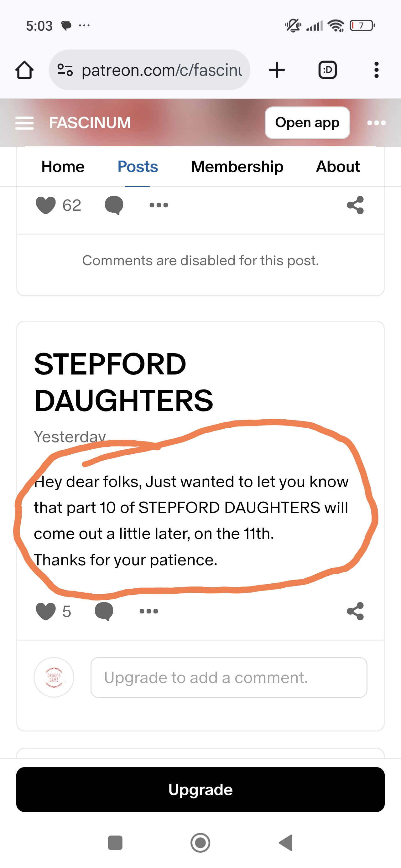Like the STEPFORD DAUGHTERS post

(x=46, y=611)
